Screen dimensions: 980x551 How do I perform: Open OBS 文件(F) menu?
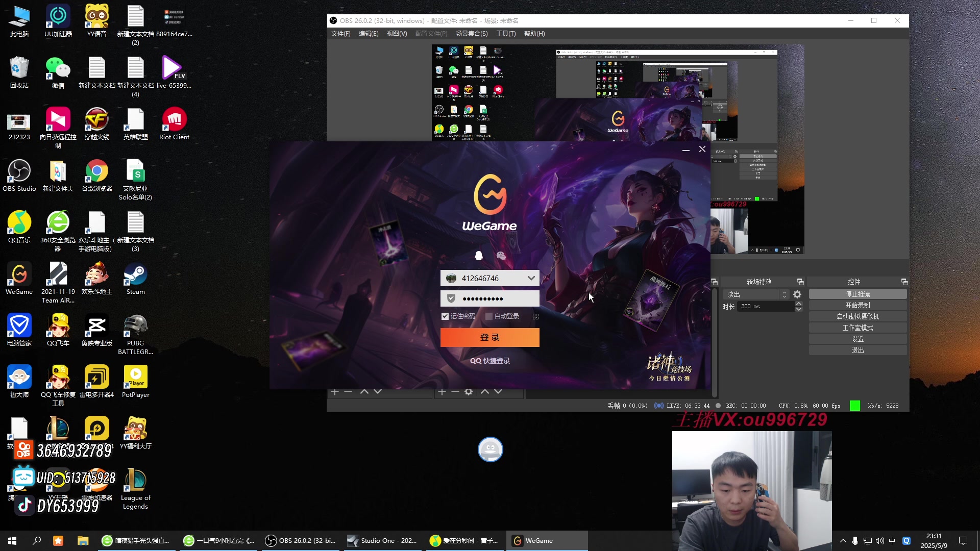click(x=340, y=34)
